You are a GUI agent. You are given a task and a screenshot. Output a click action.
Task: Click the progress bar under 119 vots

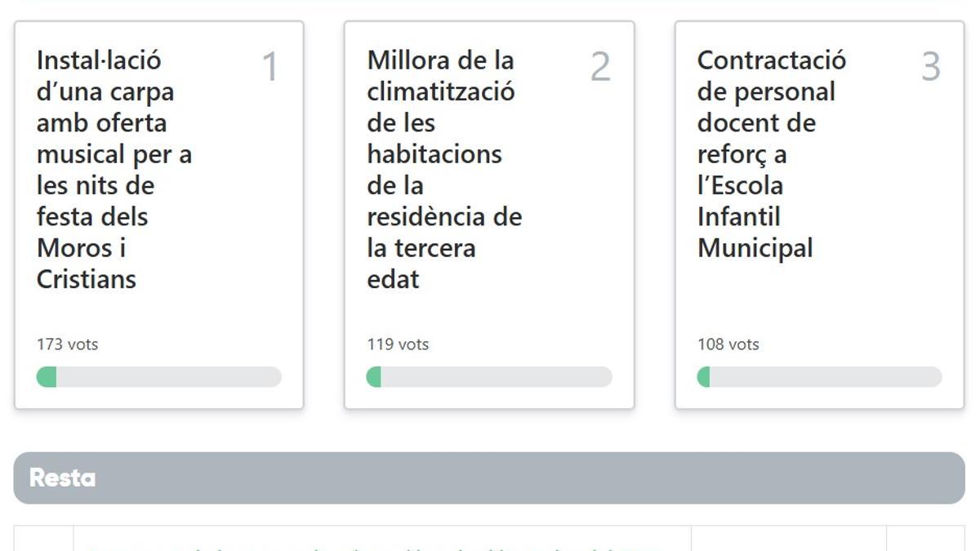(490, 377)
